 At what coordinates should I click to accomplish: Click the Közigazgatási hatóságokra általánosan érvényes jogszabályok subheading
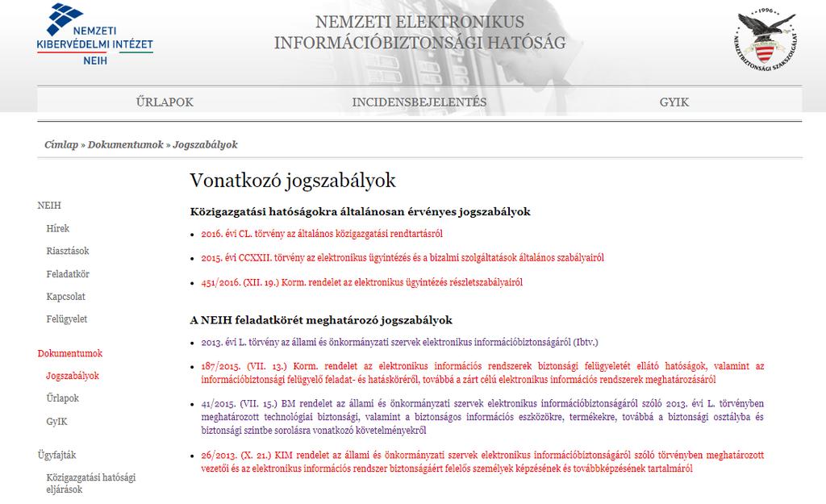tap(361, 212)
